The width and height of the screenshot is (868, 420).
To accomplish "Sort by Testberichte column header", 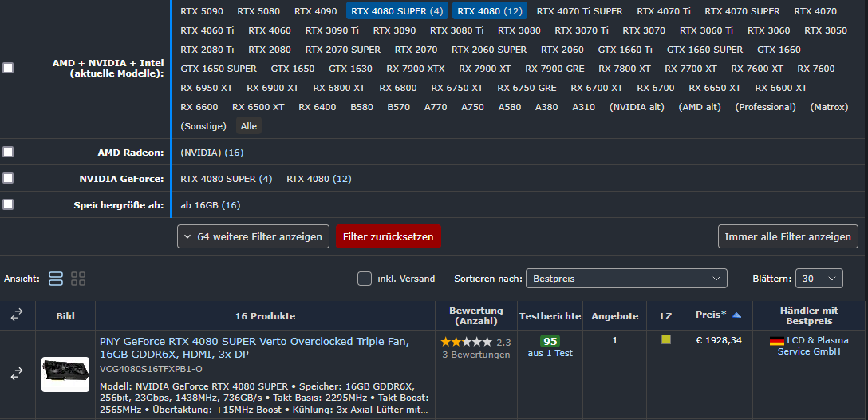I will (x=550, y=316).
